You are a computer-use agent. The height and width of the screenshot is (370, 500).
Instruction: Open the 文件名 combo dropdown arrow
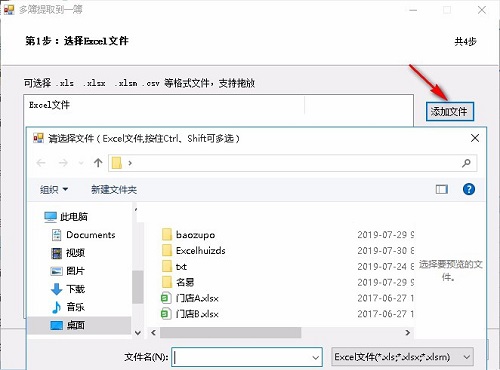(x=316, y=358)
